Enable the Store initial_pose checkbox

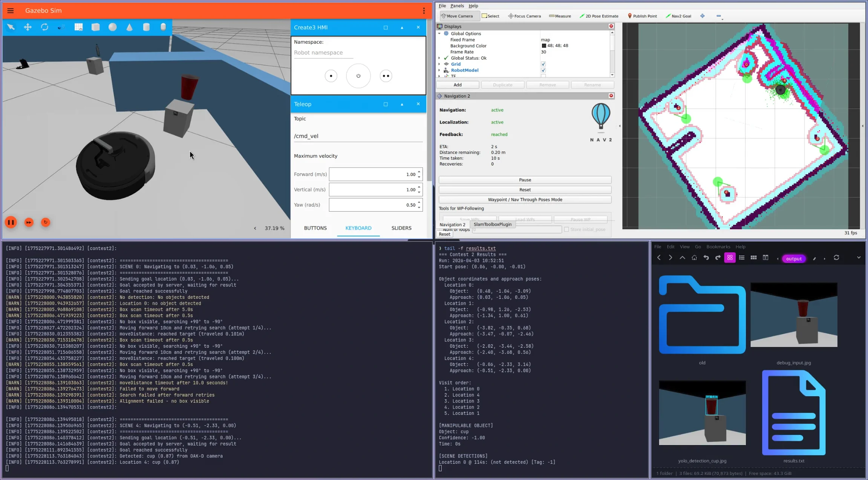566,229
